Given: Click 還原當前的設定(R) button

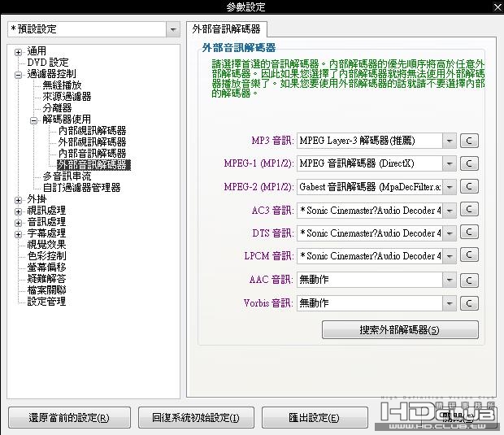Looking at the screenshot, I should [x=69, y=418].
